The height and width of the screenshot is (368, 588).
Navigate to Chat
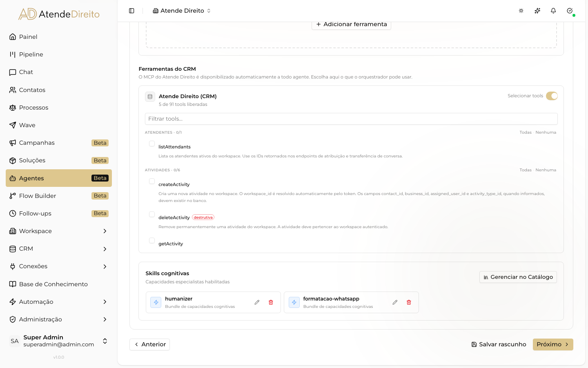tap(59, 72)
